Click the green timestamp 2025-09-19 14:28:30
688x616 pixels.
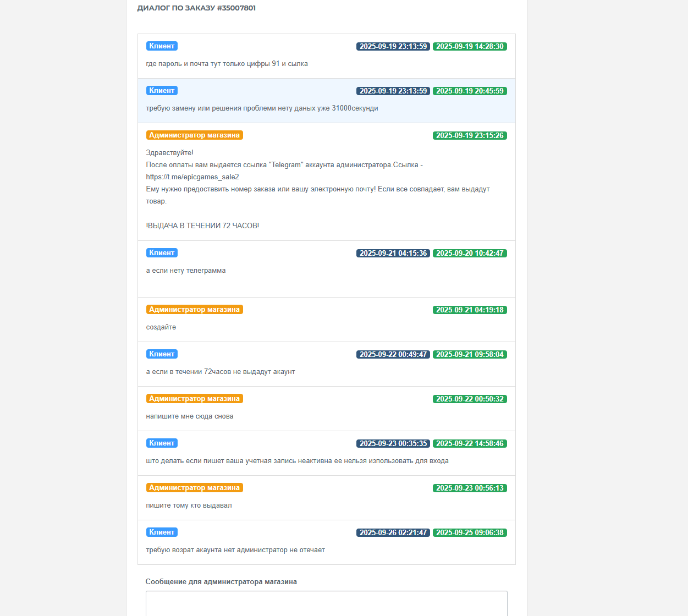[470, 47]
